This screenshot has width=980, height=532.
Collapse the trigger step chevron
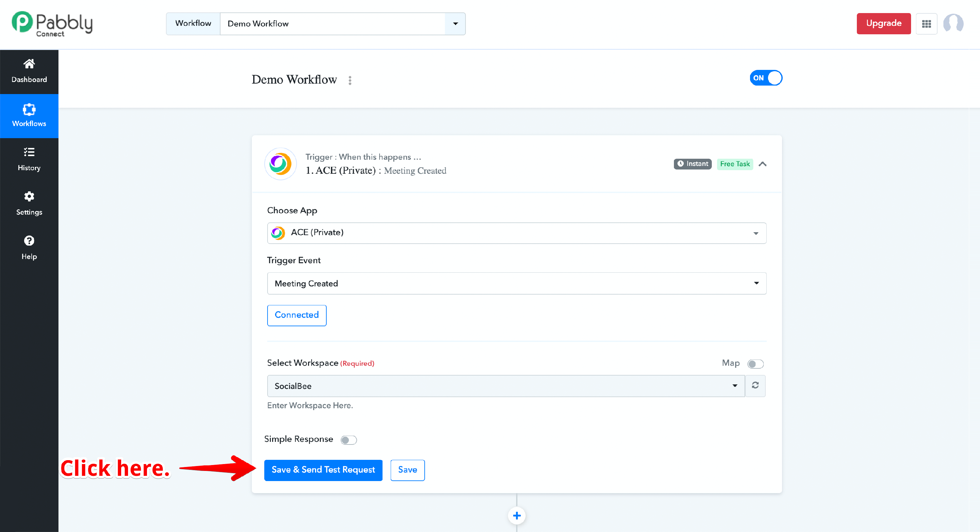[x=762, y=164]
